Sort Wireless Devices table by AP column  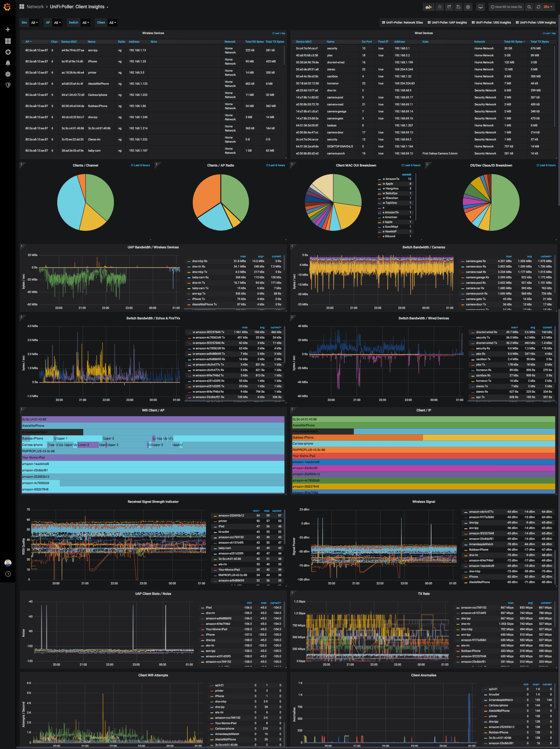(x=28, y=42)
